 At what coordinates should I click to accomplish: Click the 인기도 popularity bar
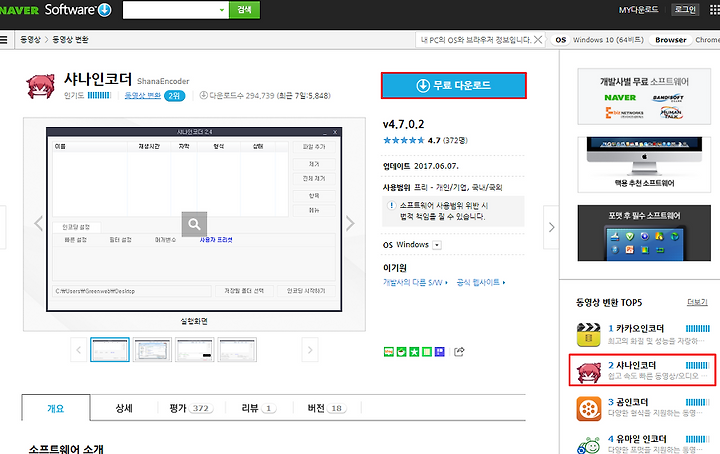click(x=99, y=95)
